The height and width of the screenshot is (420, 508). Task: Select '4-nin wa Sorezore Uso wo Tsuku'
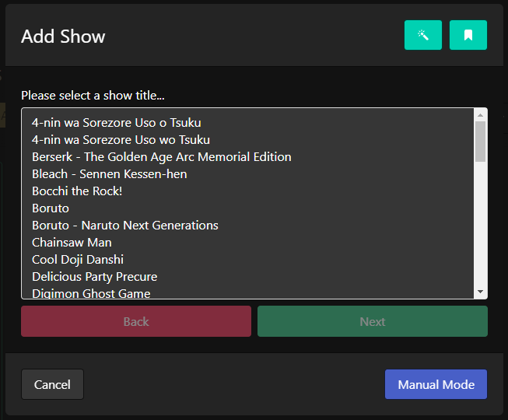(x=247, y=140)
